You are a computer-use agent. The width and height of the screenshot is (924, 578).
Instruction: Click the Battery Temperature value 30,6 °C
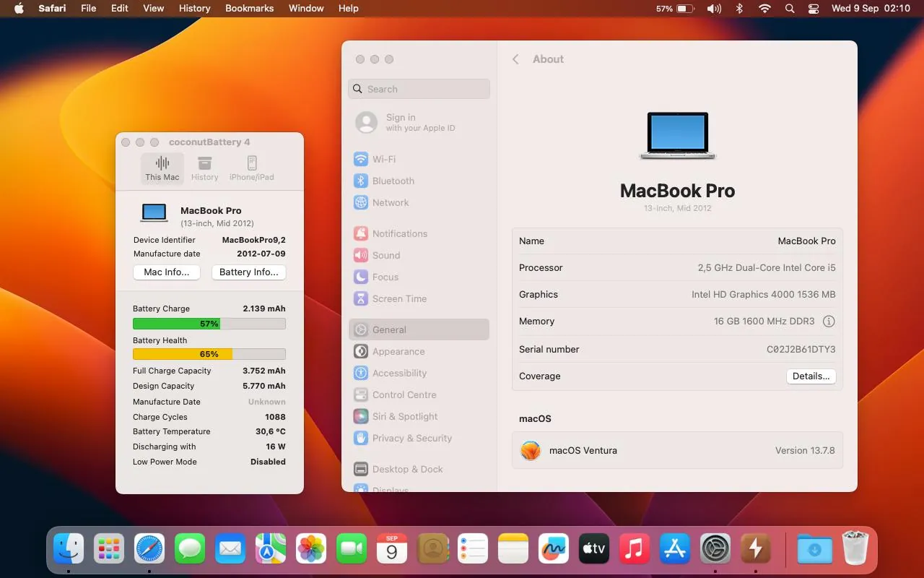click(271, 431)
